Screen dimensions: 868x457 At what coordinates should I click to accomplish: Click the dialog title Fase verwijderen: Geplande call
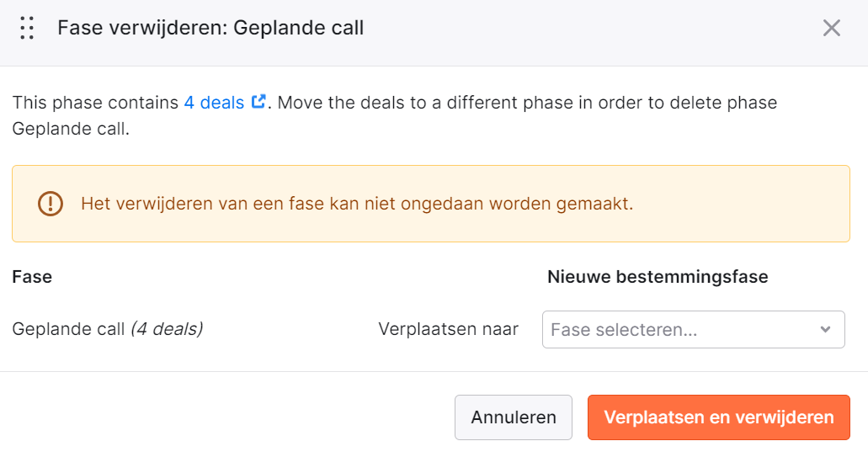coord(210,28)
